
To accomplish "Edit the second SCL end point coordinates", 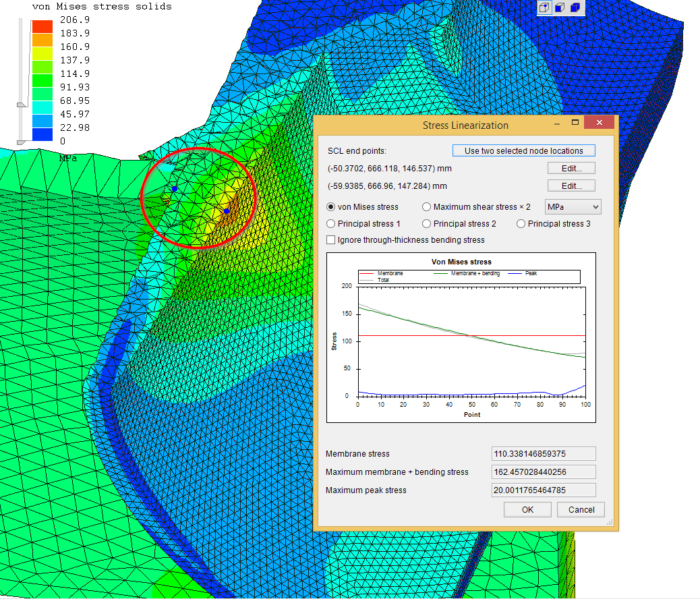I will 571,186.
